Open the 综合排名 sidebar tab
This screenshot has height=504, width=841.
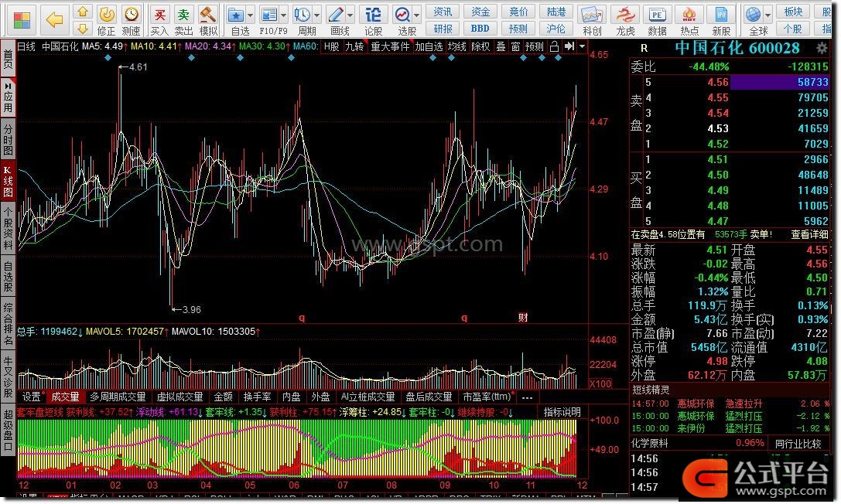point(8,323)
